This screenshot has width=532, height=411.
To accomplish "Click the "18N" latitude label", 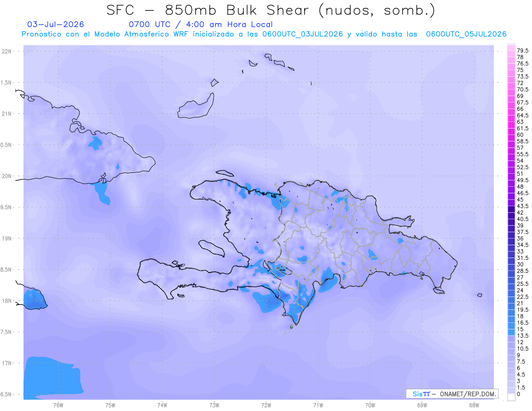I will 8,301.
